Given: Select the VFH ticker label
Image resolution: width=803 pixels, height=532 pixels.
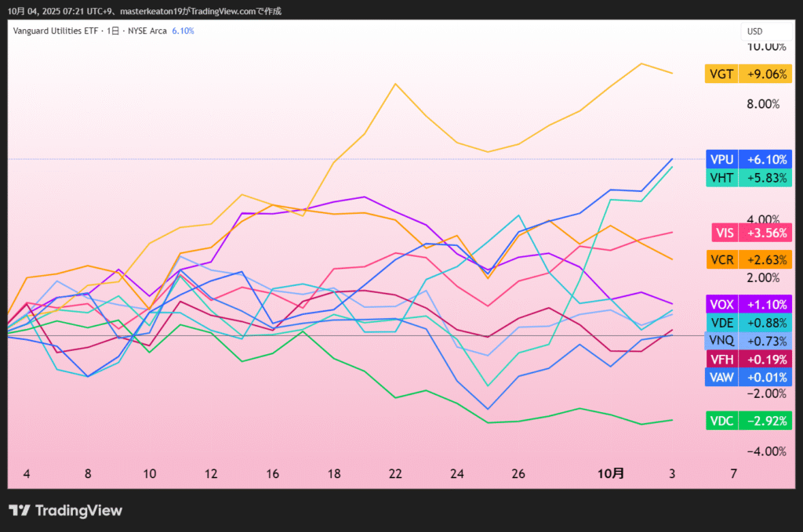Looking at the screenshot, I should point(721,359).
